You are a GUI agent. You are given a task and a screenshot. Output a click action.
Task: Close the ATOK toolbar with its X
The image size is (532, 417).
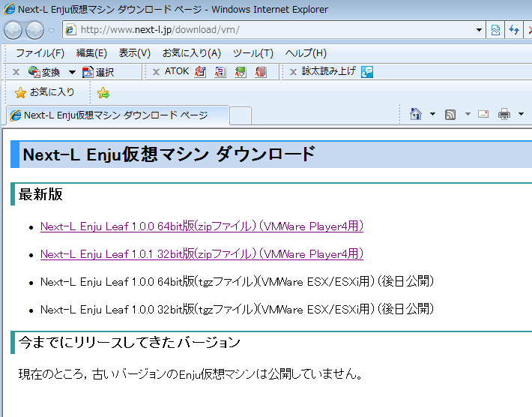[156, 72]
